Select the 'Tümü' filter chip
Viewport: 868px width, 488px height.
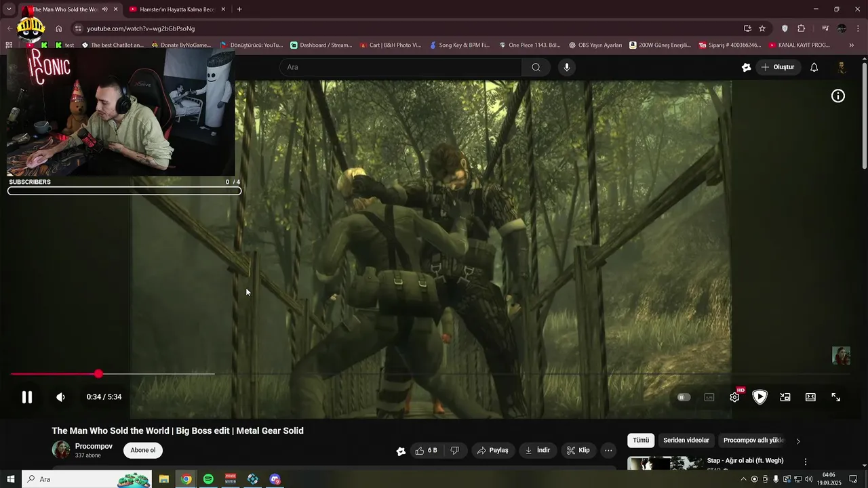click(x=641, y=441)
